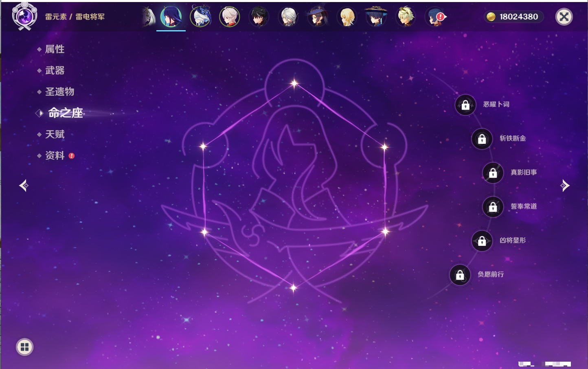Close the character screen
Viewport: 588px width, 369px height.
564,17
